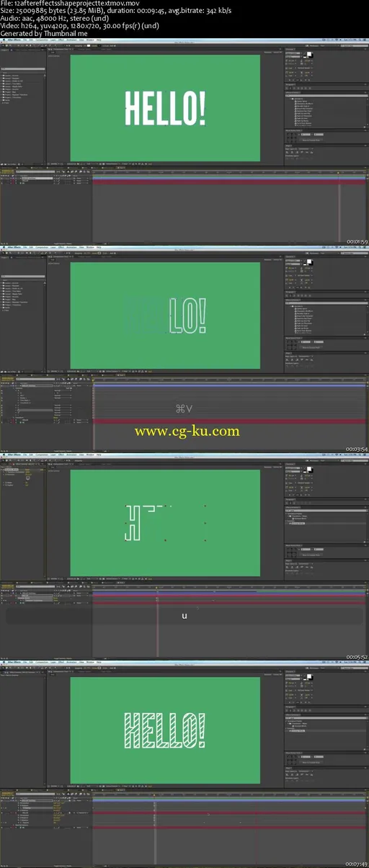Click the white fill color swatch in the 00:03:54 frame
Image resolution: width=369 pixels, height=868 pixels.
tap(309, 261)
